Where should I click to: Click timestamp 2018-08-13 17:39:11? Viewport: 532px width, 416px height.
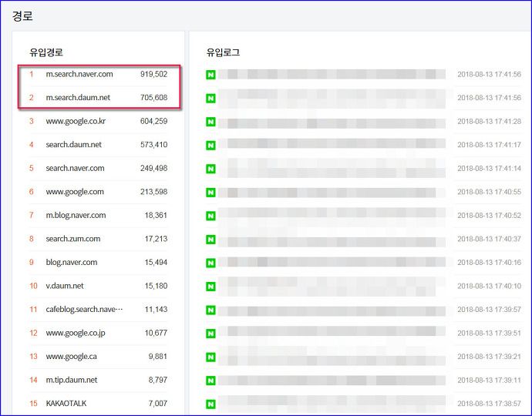[489, 380]
